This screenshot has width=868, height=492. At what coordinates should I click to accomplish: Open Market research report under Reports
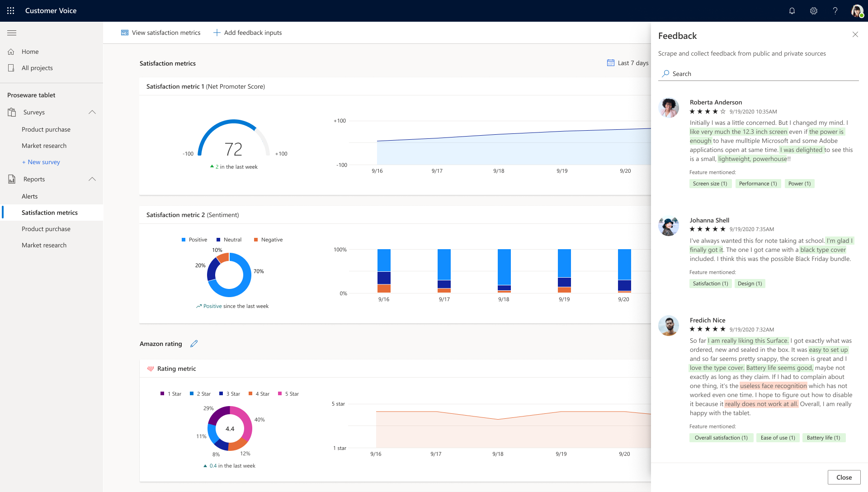[x=44, y=245]
